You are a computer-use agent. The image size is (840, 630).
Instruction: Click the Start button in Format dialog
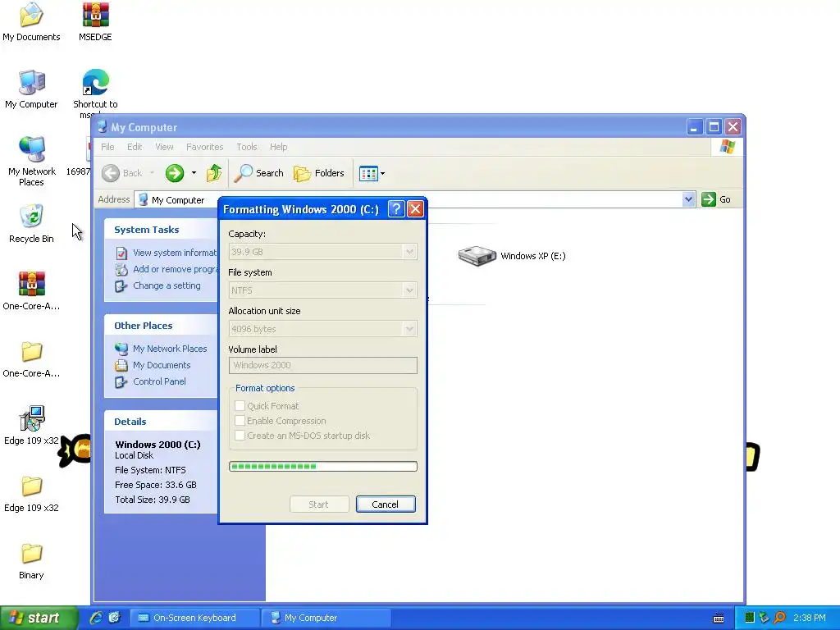pyautogui.click(x=319, y=504)
